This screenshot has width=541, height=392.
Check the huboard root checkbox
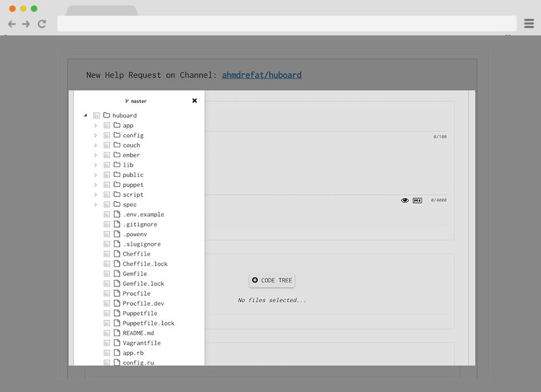(x=97, y=115)
